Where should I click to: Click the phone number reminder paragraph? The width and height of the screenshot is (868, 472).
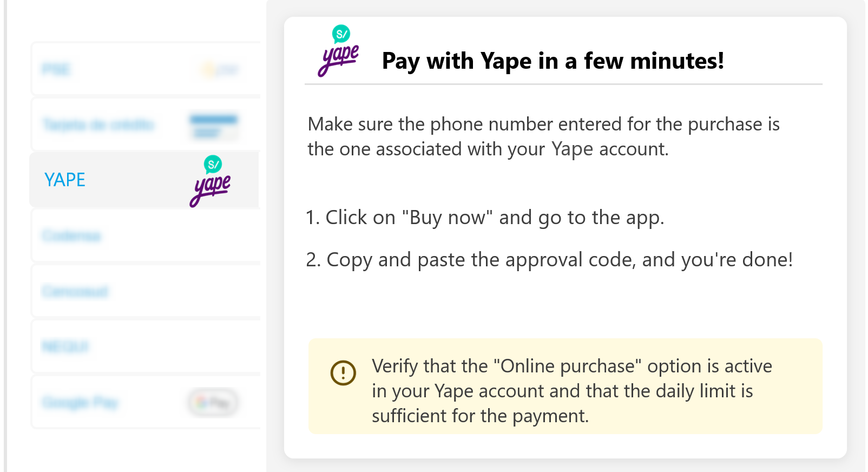coord(543,136)
